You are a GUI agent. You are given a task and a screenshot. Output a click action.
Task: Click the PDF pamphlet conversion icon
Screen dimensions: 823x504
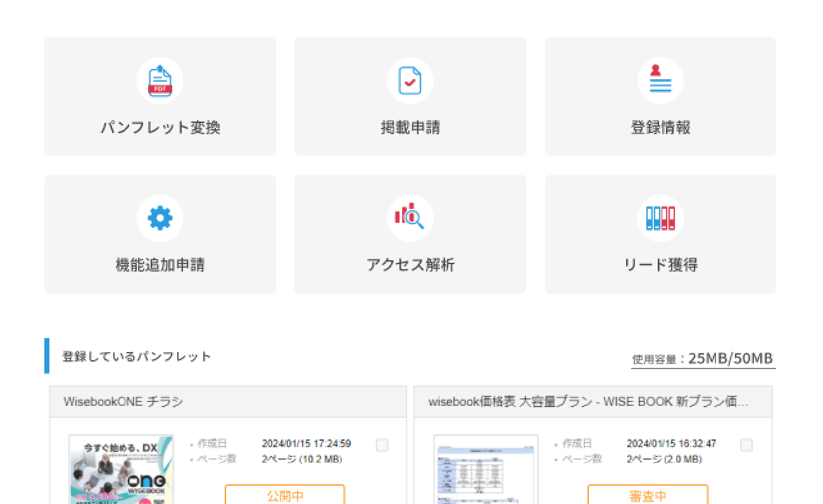pos(160,81)
